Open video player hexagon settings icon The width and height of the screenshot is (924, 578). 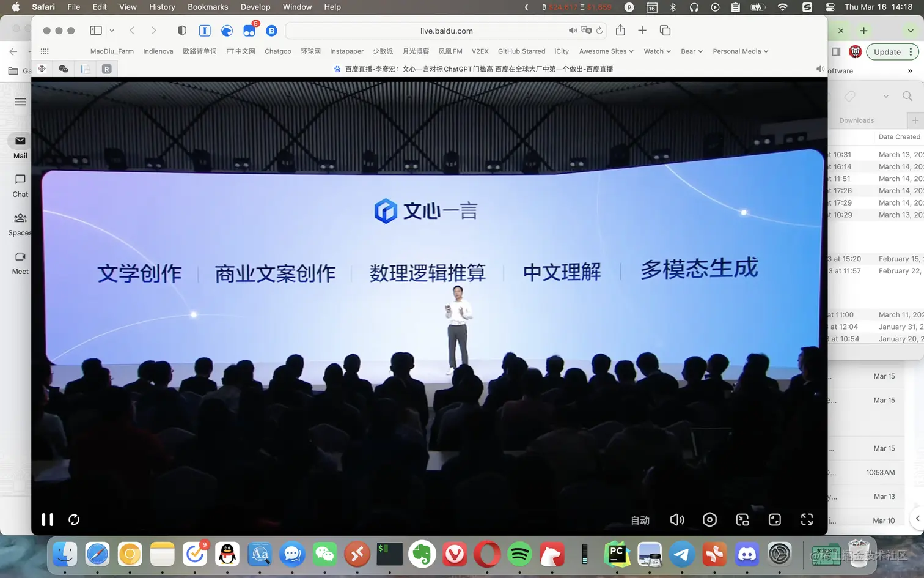pyautogui.click(x=710, y=519)
